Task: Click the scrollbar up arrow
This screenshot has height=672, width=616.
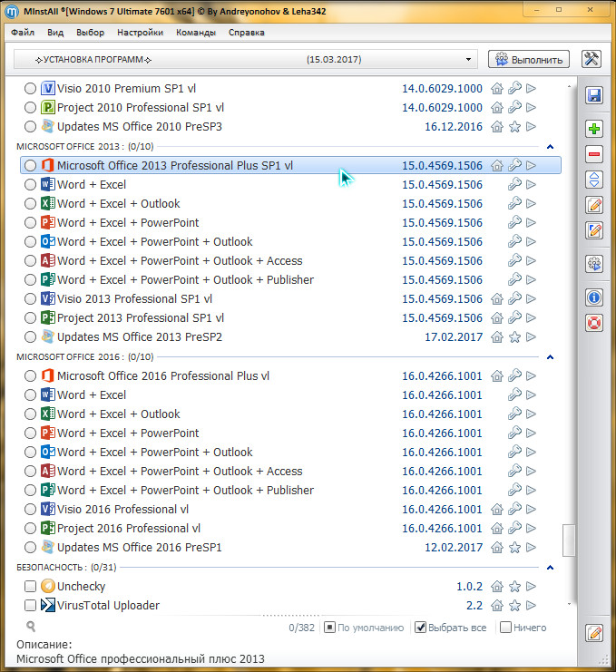Action: 569,86
